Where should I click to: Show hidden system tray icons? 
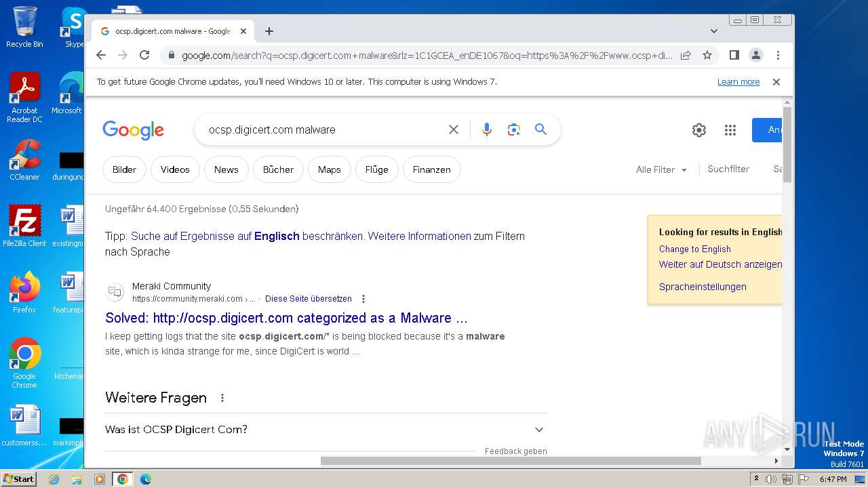pyautogui.click(x=756, y=479)
